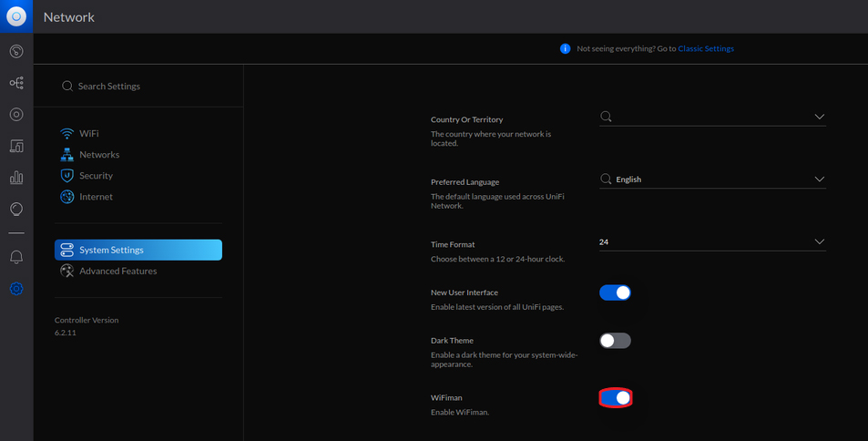Enable the Dark Theme toggle

coord(615,341)
